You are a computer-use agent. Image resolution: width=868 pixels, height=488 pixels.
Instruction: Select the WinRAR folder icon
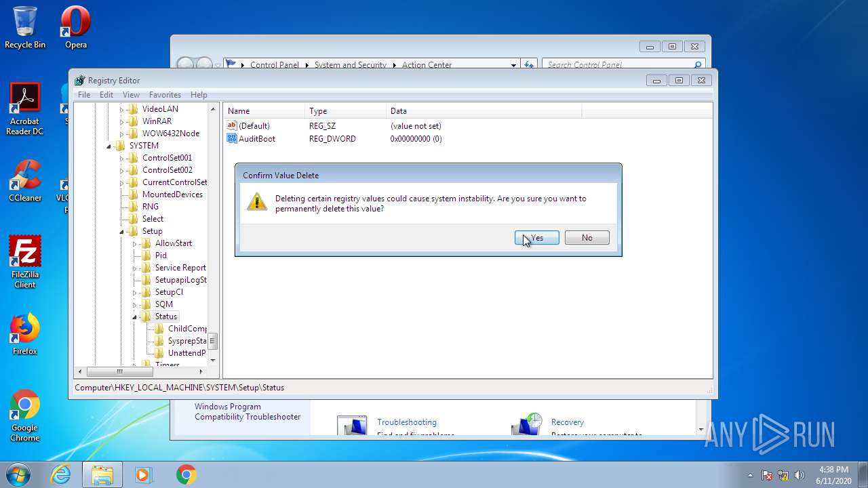133,121
